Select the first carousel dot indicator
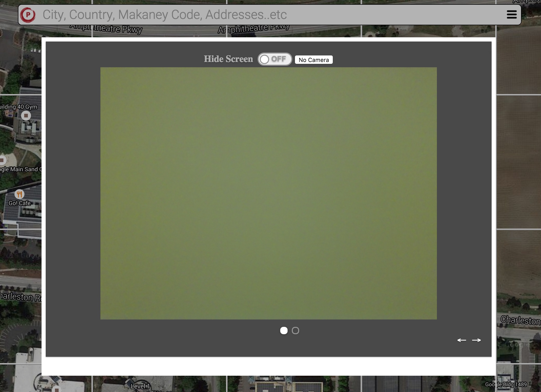 tap(284, 331)
